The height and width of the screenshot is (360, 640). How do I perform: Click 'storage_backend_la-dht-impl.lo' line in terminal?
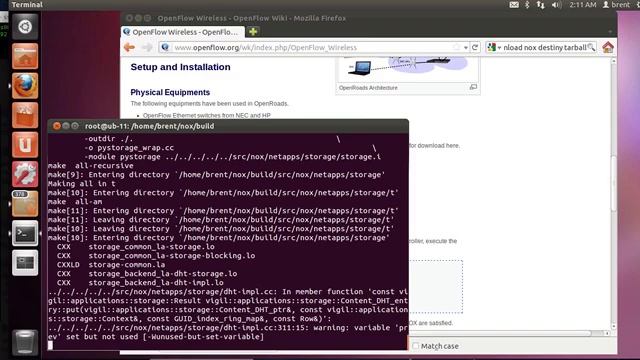click(x=156, y=282)
